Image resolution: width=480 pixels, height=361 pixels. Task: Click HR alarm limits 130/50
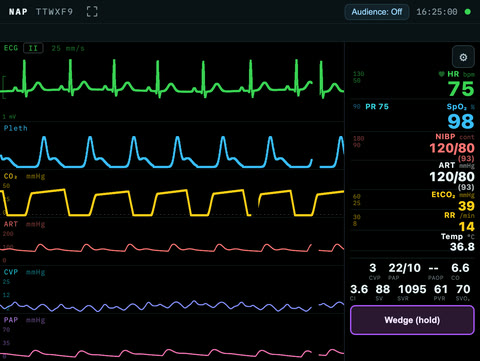[359, 77]
